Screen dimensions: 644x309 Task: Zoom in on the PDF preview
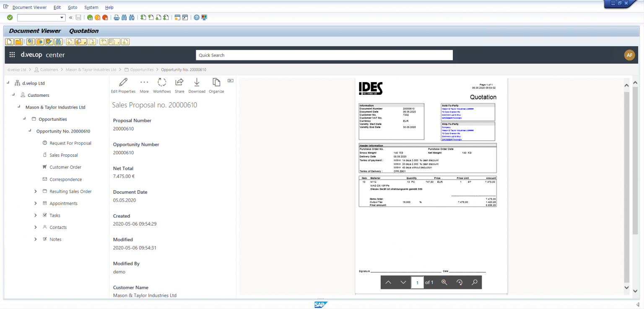[444, 282]
